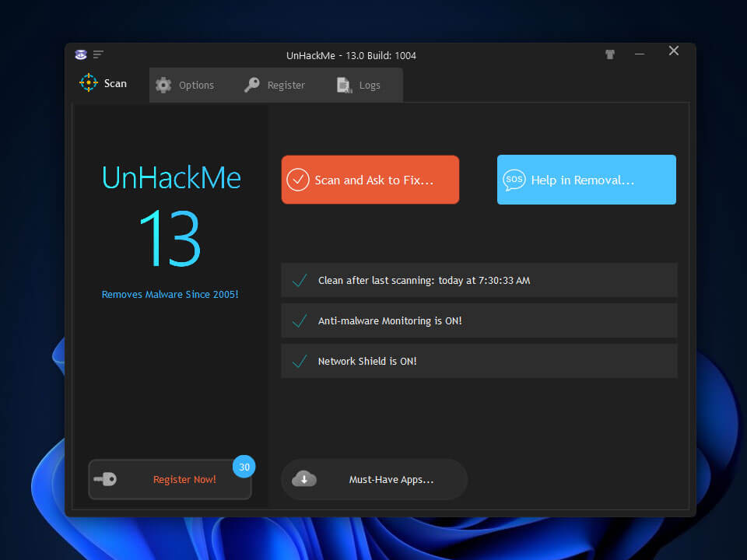Click the UnHackMe logo icon top-left
Viewport: 747px width, 560px height.
point(80,54)
